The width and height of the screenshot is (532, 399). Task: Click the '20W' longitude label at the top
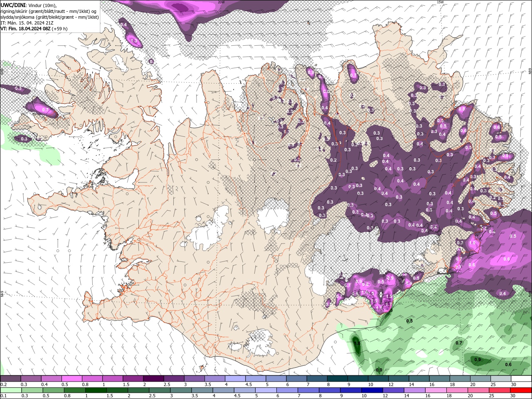pyautogui.click(x=221, y=2)
